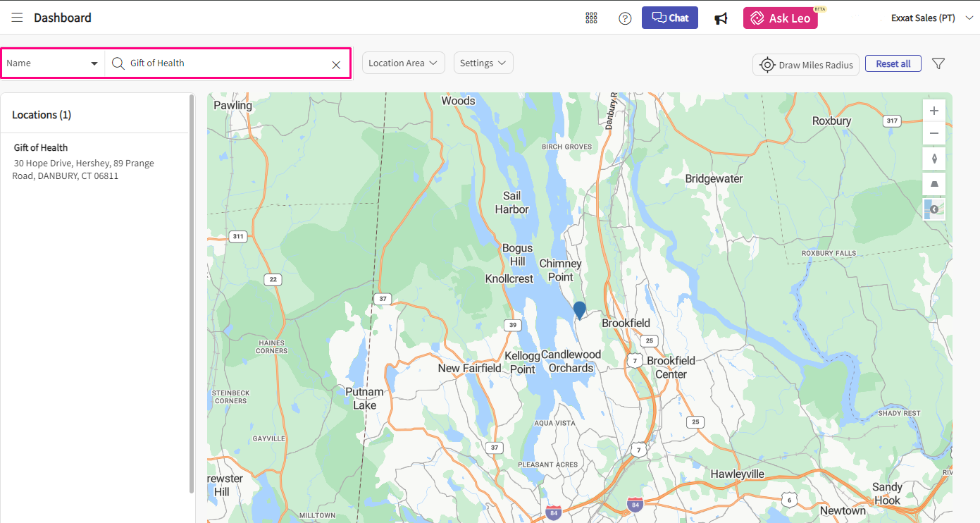Expand the Settings dropdown
This screenshot has height=523, width=980.
tap(483, 63)
